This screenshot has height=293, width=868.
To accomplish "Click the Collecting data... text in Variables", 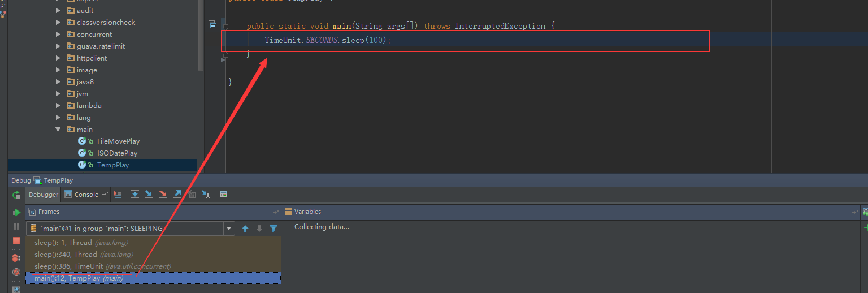I will point(322,227).
